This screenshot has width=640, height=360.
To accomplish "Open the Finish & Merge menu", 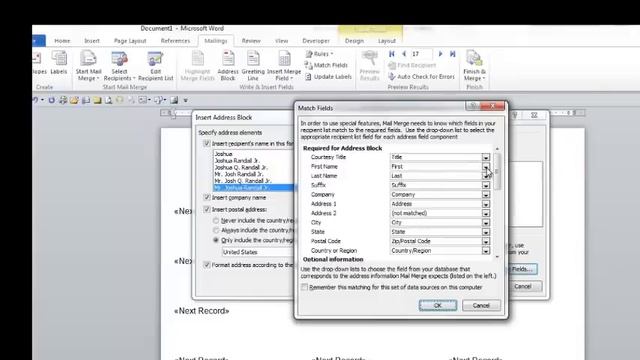I will pos(474,65).
